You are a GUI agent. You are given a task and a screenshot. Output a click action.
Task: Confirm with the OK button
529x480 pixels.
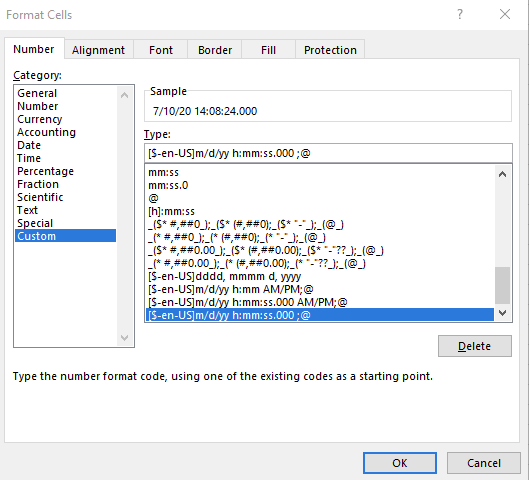pos(400,463)
